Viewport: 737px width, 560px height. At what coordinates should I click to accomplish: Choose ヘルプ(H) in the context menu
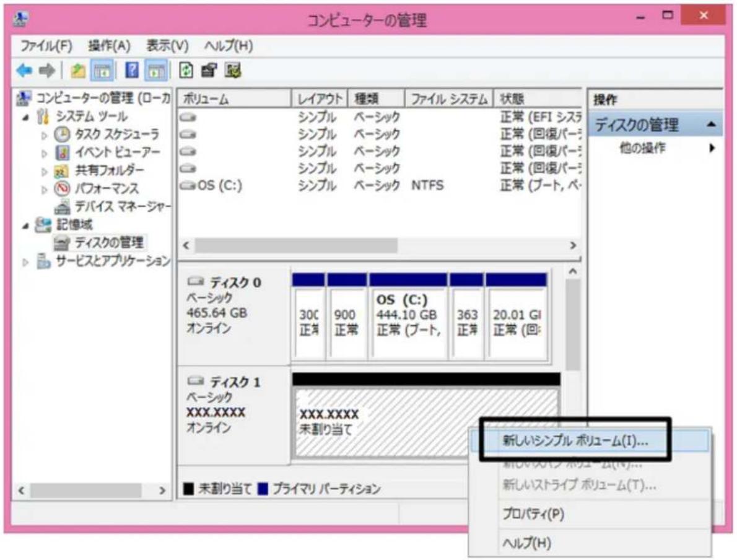[x=526, y=543]
